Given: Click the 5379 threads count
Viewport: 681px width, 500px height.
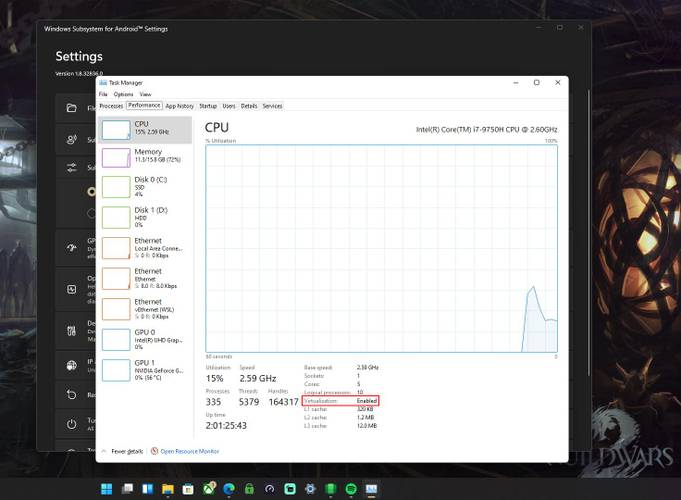Looking at the screenshot, I should [249, 402].
